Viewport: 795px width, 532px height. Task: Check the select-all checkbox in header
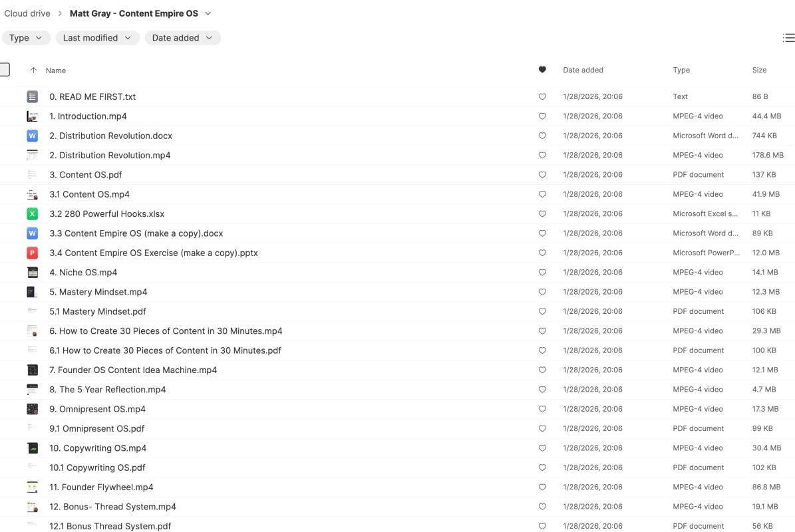[4, 70]
